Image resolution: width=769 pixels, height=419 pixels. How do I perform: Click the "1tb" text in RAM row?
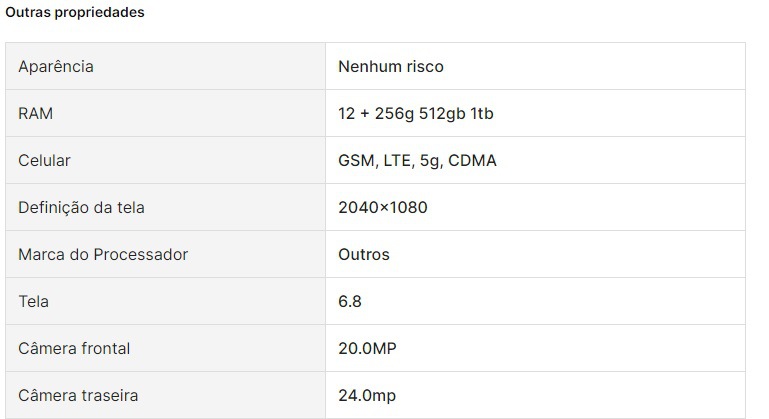[x=482, y=113]
